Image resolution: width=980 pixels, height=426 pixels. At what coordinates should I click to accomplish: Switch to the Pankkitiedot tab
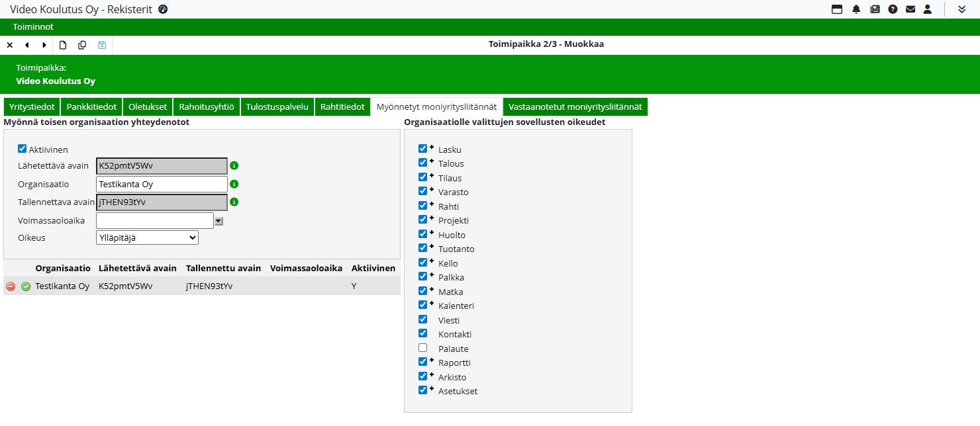click(91, 106)
